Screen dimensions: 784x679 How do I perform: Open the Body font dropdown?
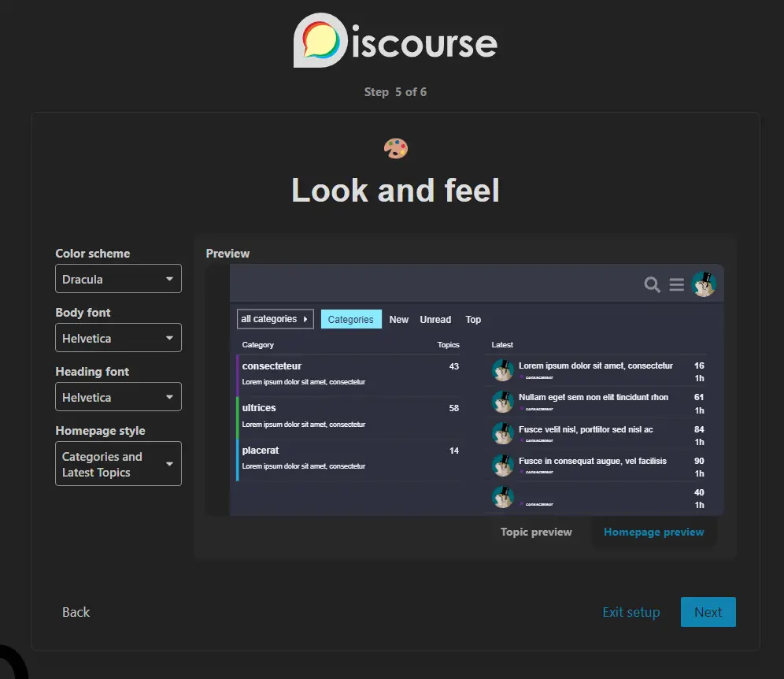[x=118, y=337]
